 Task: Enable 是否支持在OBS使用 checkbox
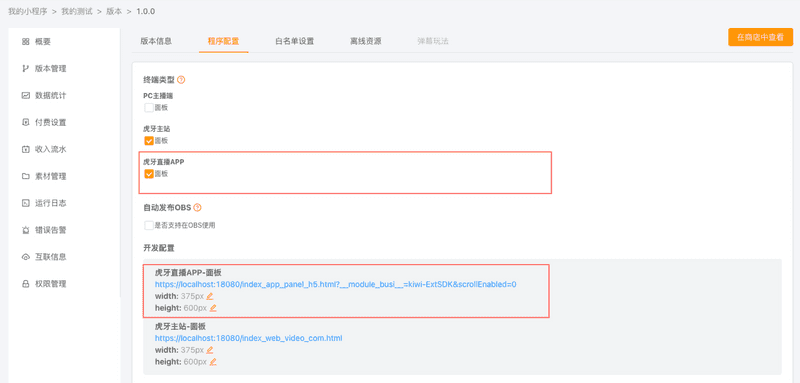point(148,225)
